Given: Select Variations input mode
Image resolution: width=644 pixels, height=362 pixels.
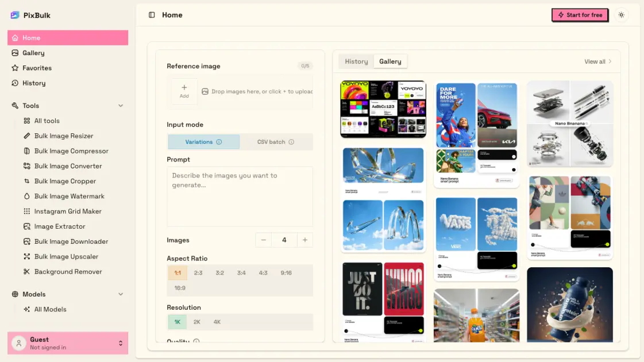Looking at the screenshot, I should click(204, 142).
